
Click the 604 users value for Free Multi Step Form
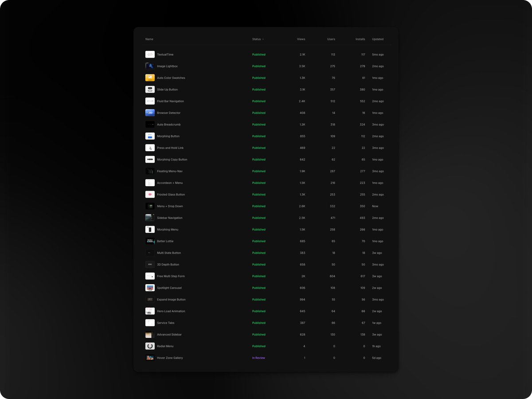332,276
